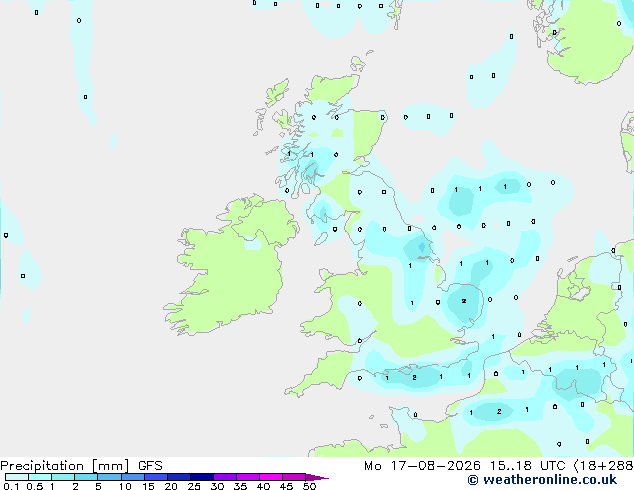634x490 pixels.
Task: Click the 'Precipitation [mm]' title text
Action: tap(65, 466)
